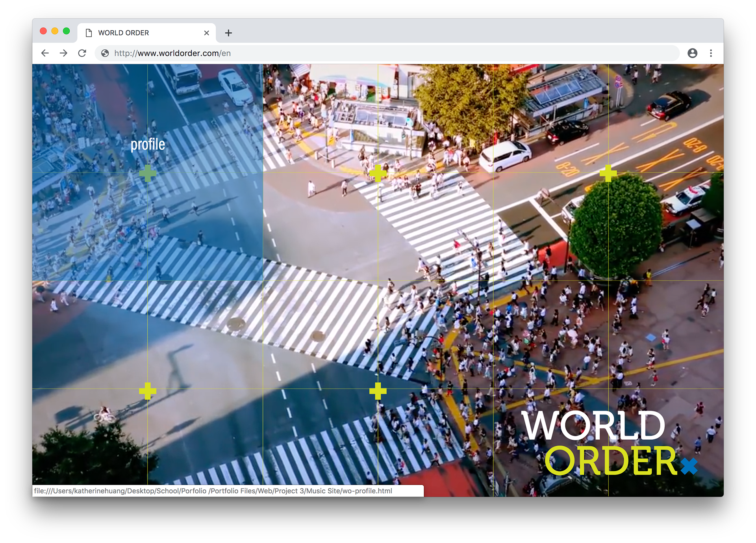Click the WORLD logo text
Screen dimensions: 756x543
593,426
